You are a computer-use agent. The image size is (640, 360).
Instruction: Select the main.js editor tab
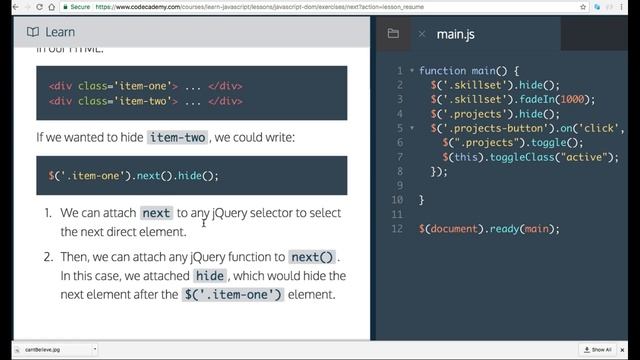coord(456,34)
